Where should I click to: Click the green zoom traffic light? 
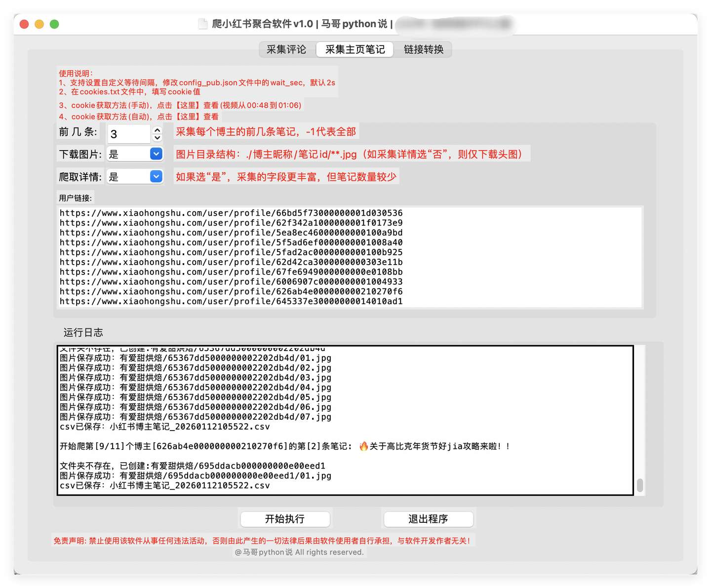54,23
